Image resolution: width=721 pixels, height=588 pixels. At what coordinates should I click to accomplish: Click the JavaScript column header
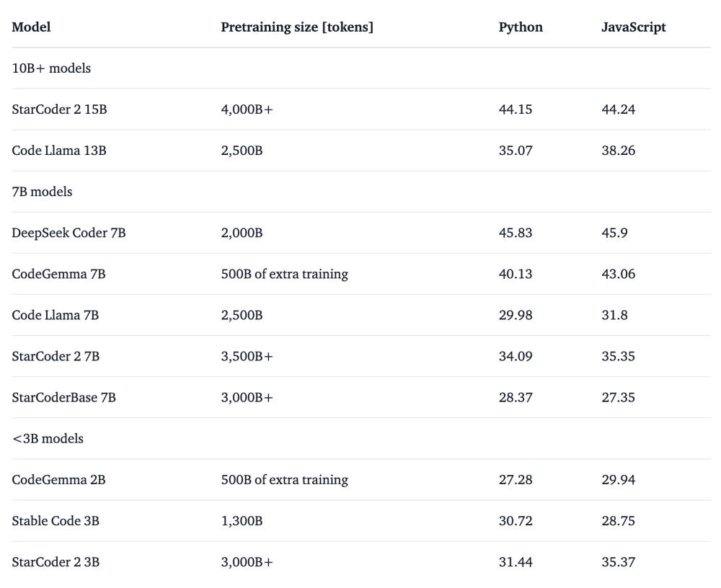click(x=633, y=27)
